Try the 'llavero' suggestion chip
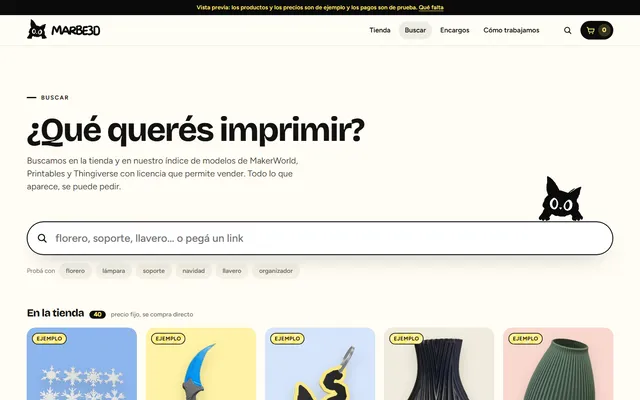The width and height of the screenshot is (640, 400). 232,271
